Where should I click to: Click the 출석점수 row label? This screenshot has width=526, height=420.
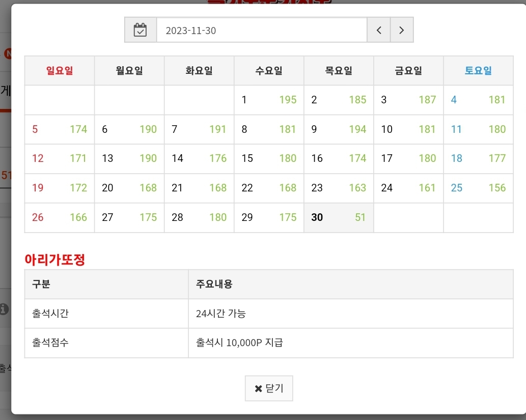(x=50, y=343)
